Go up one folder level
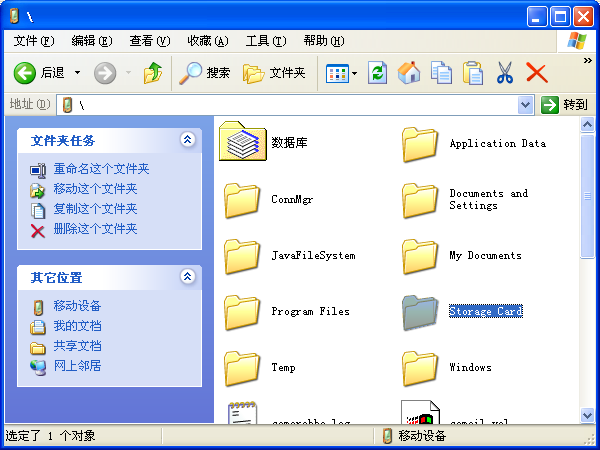The image size is (600, 450). coord(153,73)
